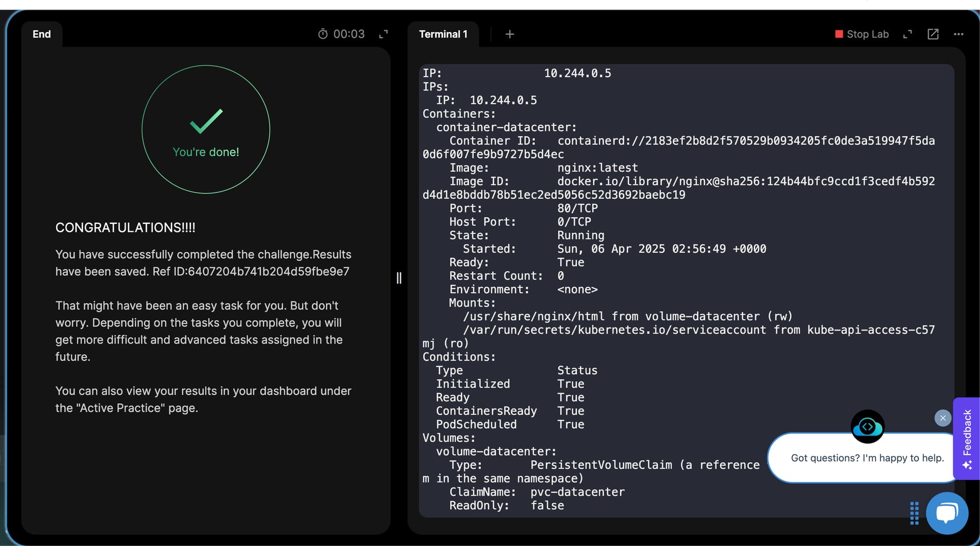Click the panel divider resize handle
Image resolution: width=980 pixels, height=546 pixels.
[x=399, y=278]
